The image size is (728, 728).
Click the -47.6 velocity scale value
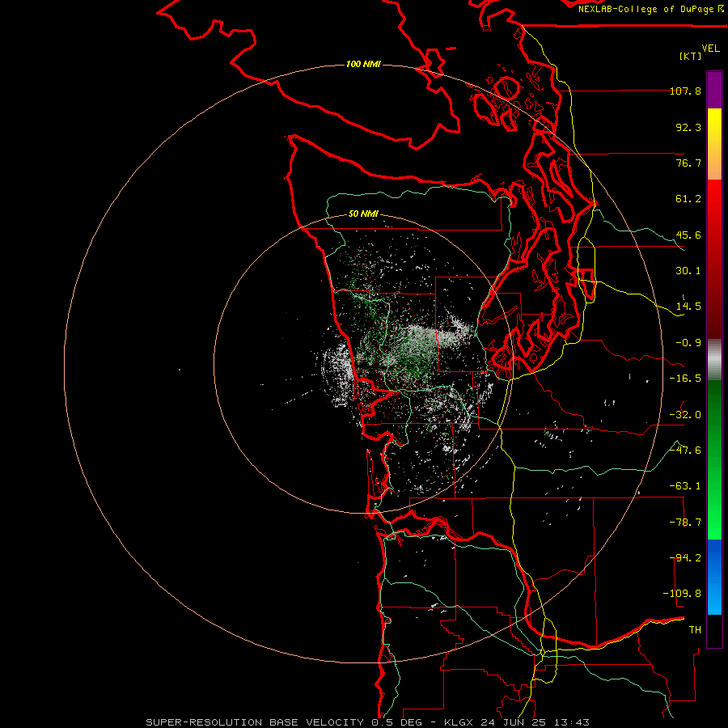pyautogui.click(x=685, y=451)
